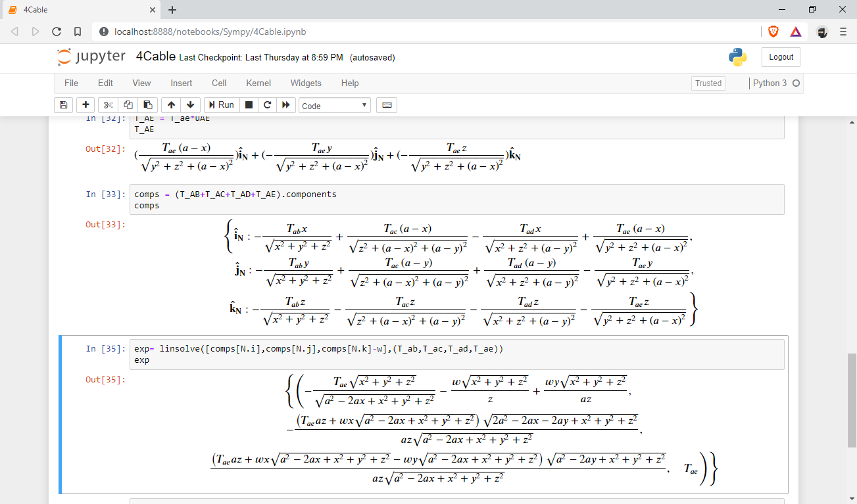
Task: Open Brave Shields lion icon
Action: click(773, 32)
